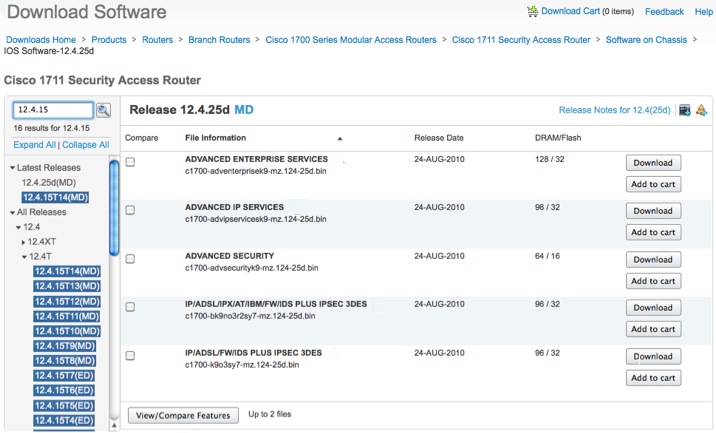This screenshot has width=716, height=433.
Task: Click filename c1700-advsecurityk9-mz.124-25d.bin
Action: (252, 268)
